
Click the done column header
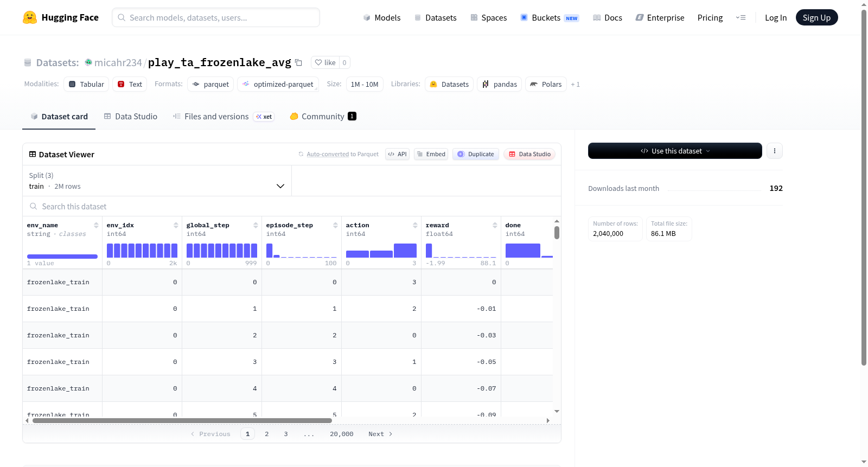513,225
